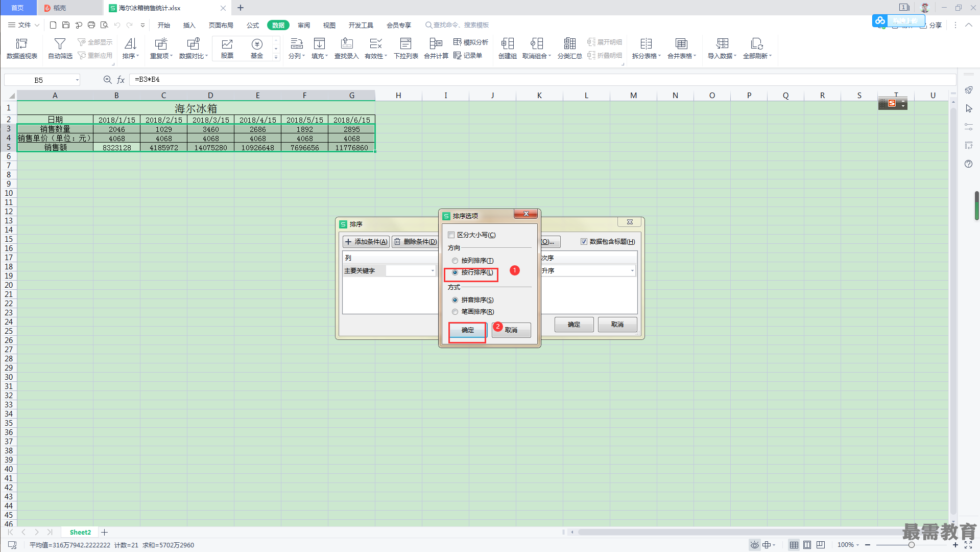The height and width of the screenshot is (552, 980).
Task: Confirm sort options with 确定 button
Action: coord(468,330)
